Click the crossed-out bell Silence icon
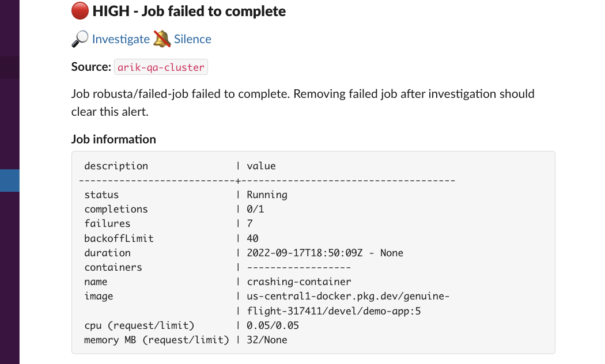This screenshot has width=605, height=364. click(162, 39)
